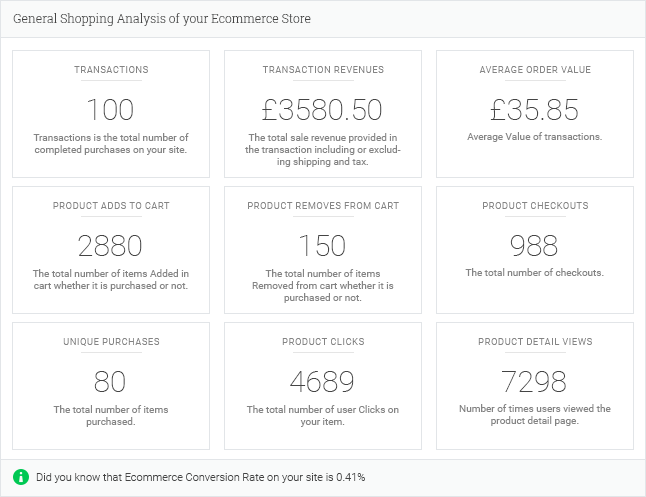Select the Transactions card heading
This screenshot has height=497, width=646.
(x=111, y=70)
